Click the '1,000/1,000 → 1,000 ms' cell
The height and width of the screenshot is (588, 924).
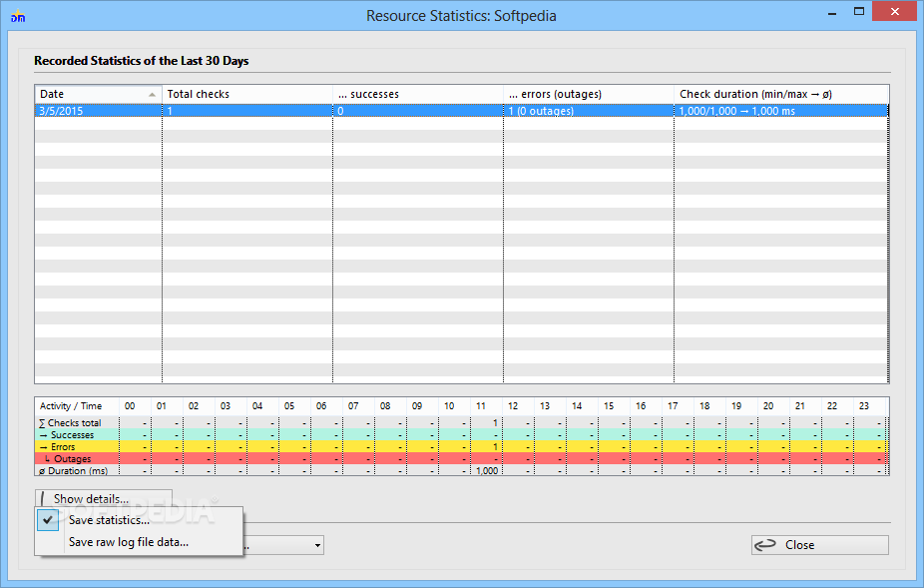click(x=781, y=111)
